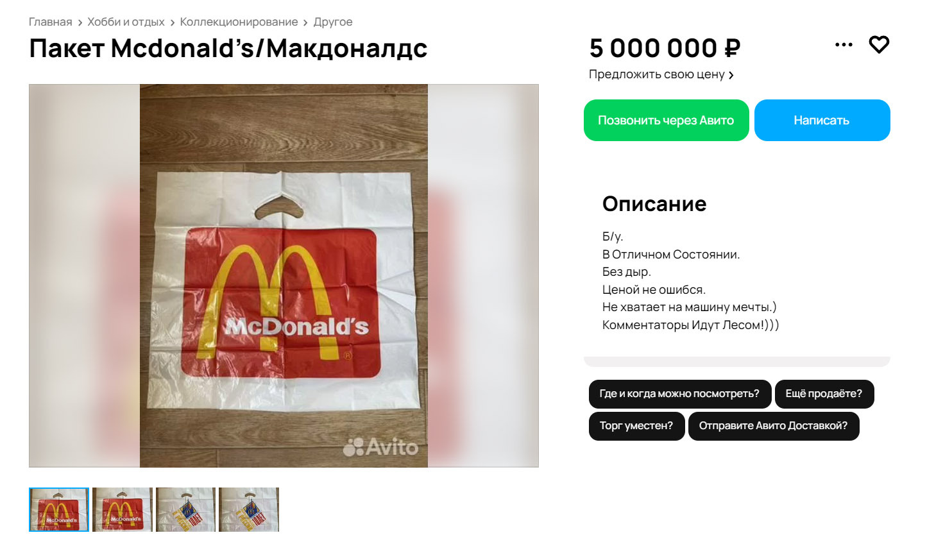
Task: Go to Хобби и отдых breadcrumb
Action: click(126, 22)
